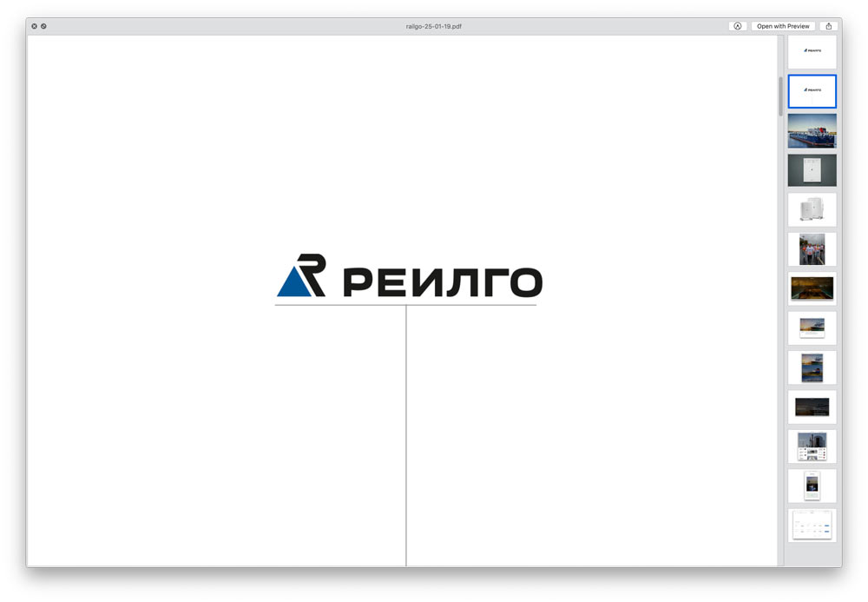Select the mobile phone mockup thumbnail
Image resolution: width=868 pixels, height=602 pixels.
tap(812, 486)
